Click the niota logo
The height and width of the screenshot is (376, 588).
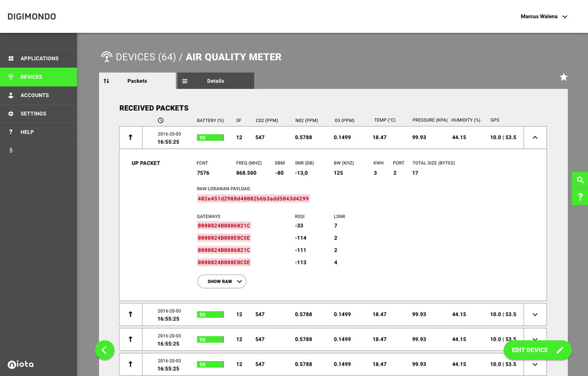coord(21,364)
